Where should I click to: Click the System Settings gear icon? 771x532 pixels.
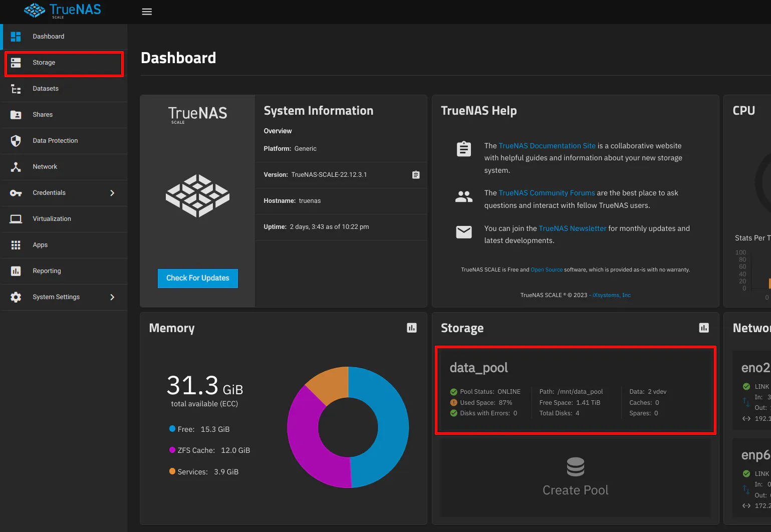pos(16,297)
